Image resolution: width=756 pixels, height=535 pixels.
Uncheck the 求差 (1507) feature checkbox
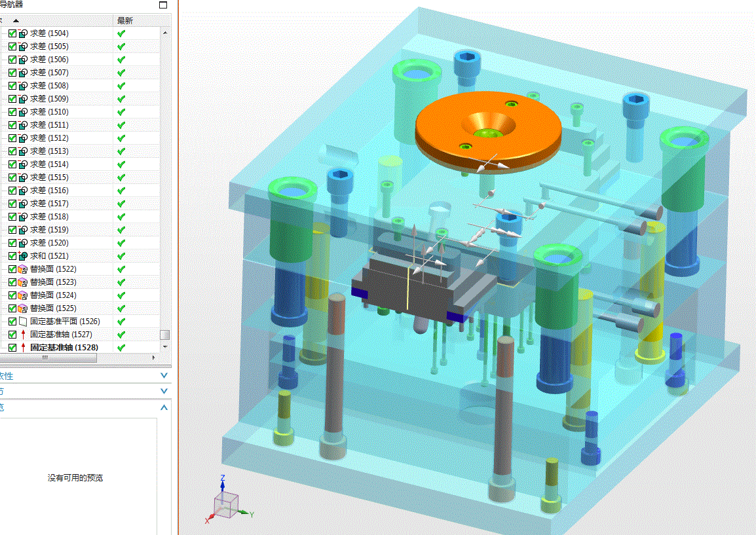12,73
